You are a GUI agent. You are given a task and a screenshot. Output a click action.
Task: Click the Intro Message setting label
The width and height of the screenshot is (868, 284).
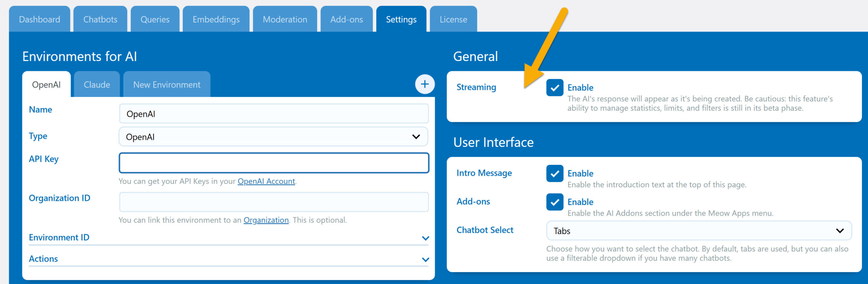tap(484, 173)
